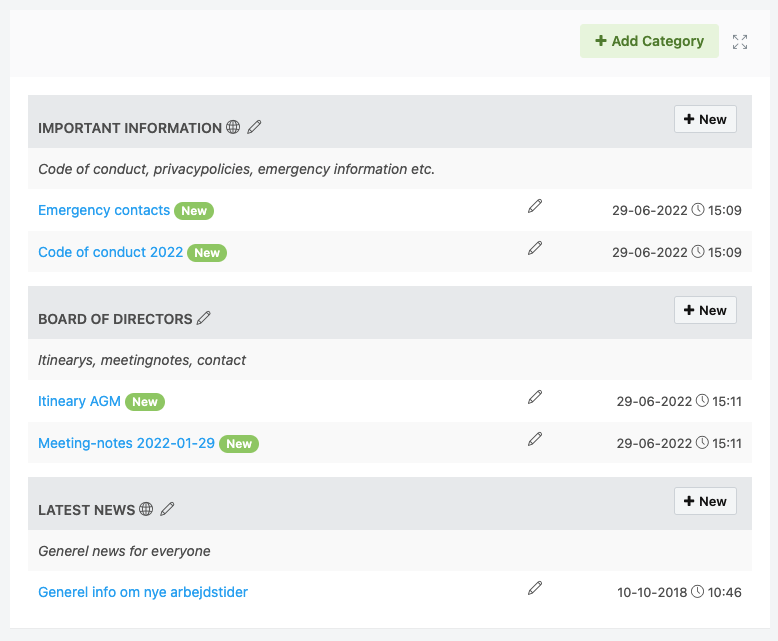Image resolution: width=778 pixels, height=641 pixels.
Task: Open Generel info om nye arbejdstider
Action: pyautogui.click(x=143, y=592)
